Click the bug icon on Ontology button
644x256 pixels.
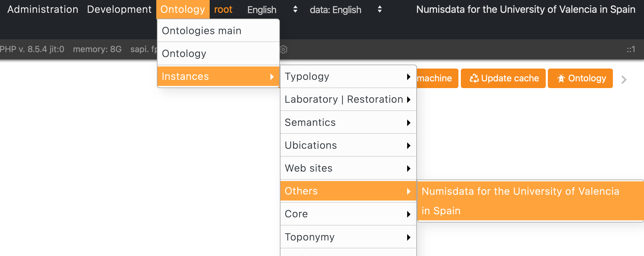click(561, 78)
